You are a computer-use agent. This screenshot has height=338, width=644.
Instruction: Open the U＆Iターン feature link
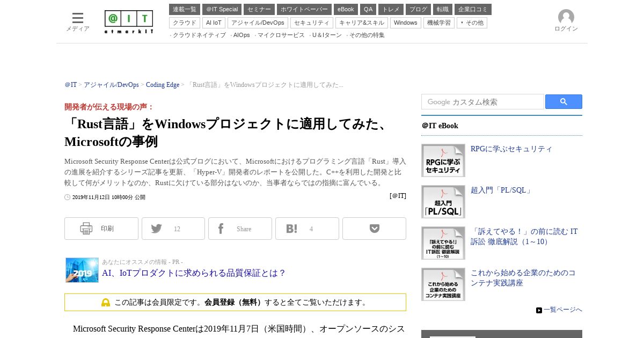tap(327, 35)
